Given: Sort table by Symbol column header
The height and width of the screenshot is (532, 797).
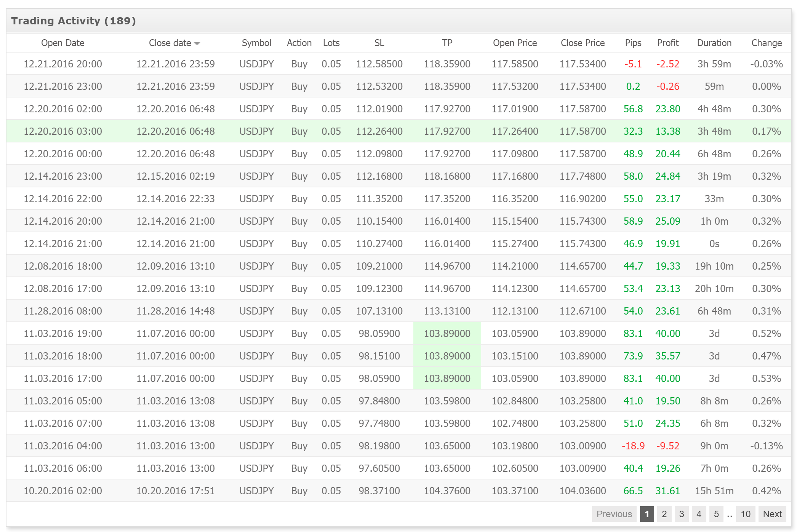Looking at the screenshot, I should coord(256,43).
